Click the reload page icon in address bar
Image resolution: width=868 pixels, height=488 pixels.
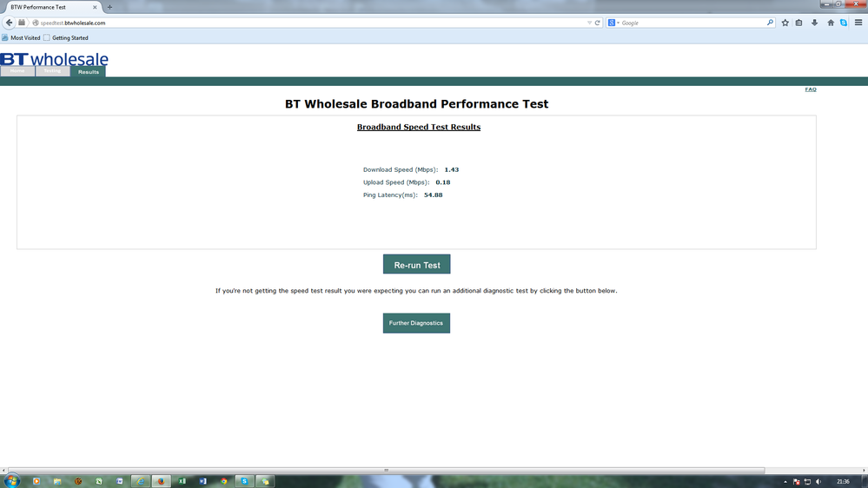(597, 23)
